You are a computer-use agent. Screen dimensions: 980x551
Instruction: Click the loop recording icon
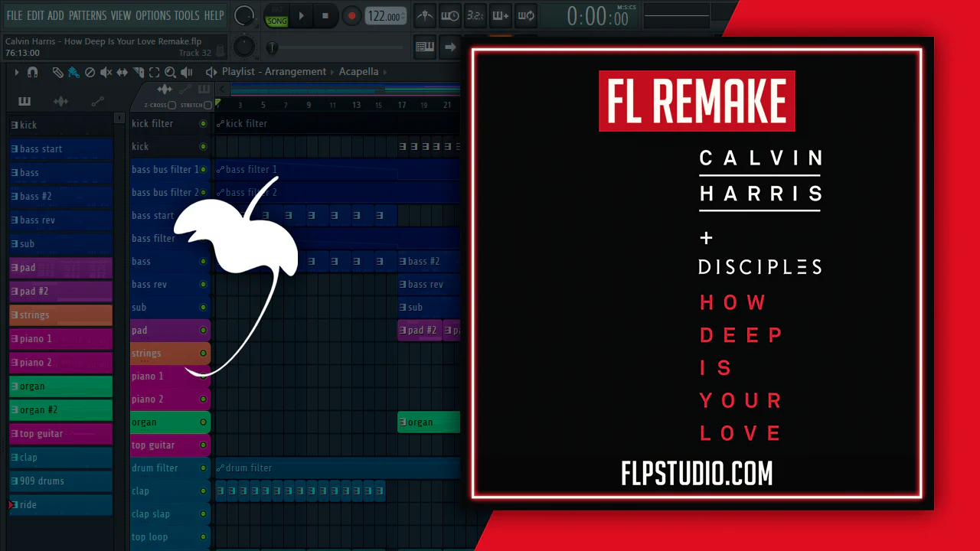526,15
